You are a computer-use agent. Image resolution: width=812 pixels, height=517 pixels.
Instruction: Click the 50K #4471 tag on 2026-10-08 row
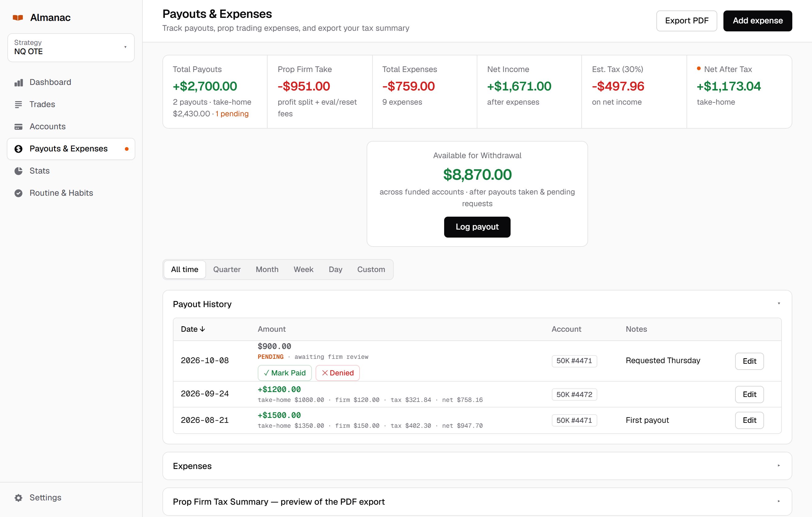click(574, 361)
